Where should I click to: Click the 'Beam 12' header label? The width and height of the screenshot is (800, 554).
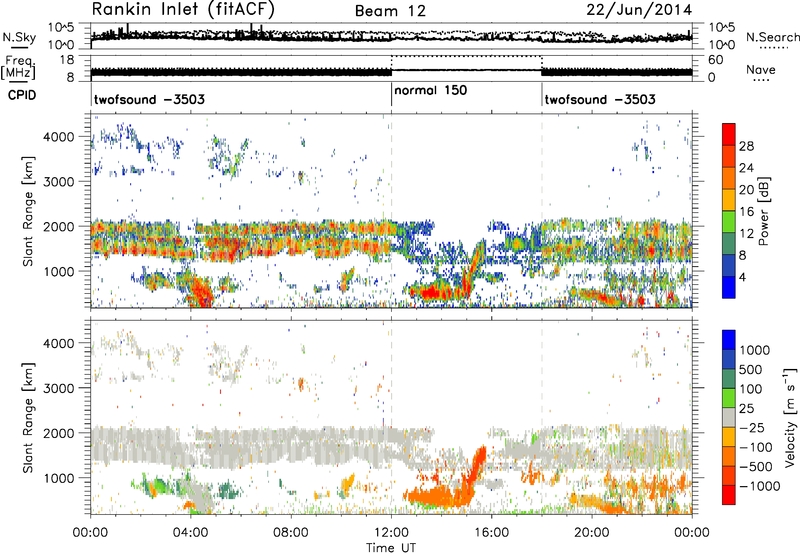click(390, 11)
